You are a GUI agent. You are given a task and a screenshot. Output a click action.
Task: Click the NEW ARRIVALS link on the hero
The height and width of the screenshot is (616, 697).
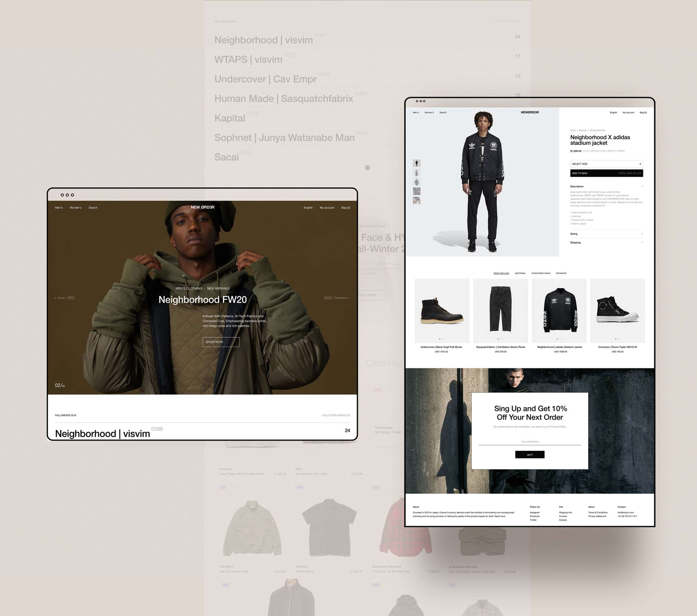click(219, 288)
